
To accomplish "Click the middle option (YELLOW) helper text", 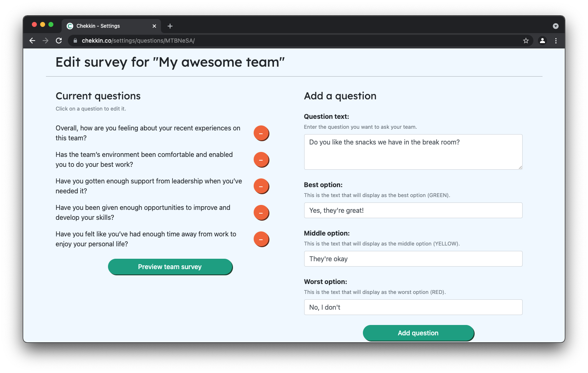I will tap(382, 244).
